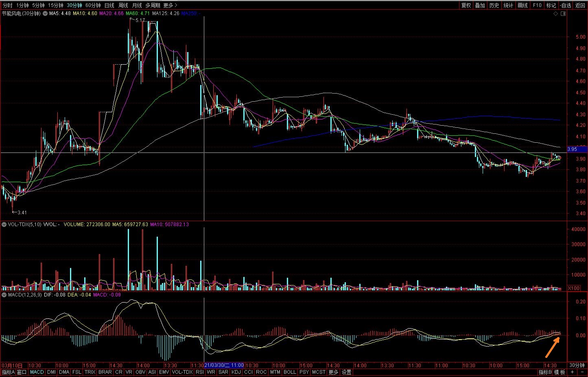Select the ASI indicator tab
The width and height of the screenshot is (588, 377).
(x=152, y=372)
